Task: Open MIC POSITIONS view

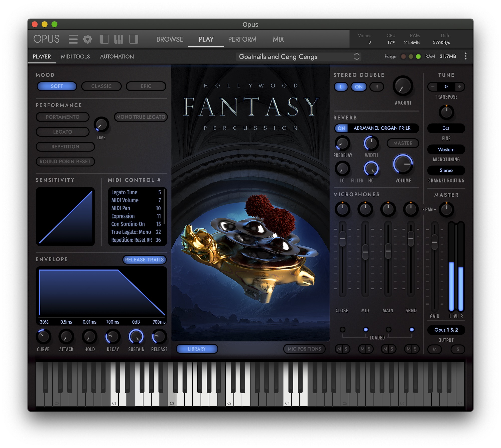Action: point(304,349)
